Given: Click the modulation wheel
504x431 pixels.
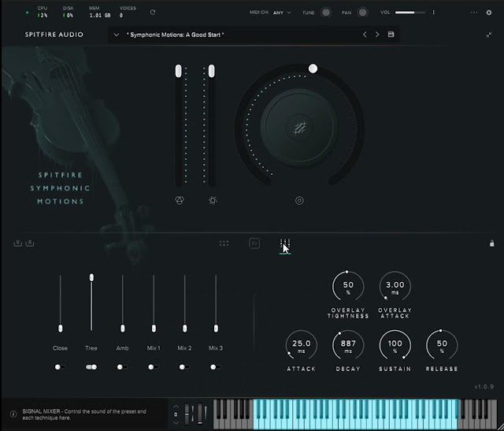Looking at the screenshot, I should (200, 414).
